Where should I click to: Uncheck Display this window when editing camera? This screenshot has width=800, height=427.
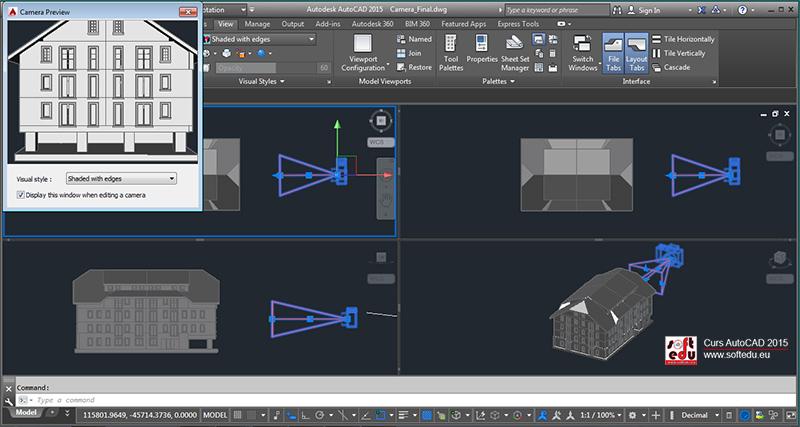(20, 195)
